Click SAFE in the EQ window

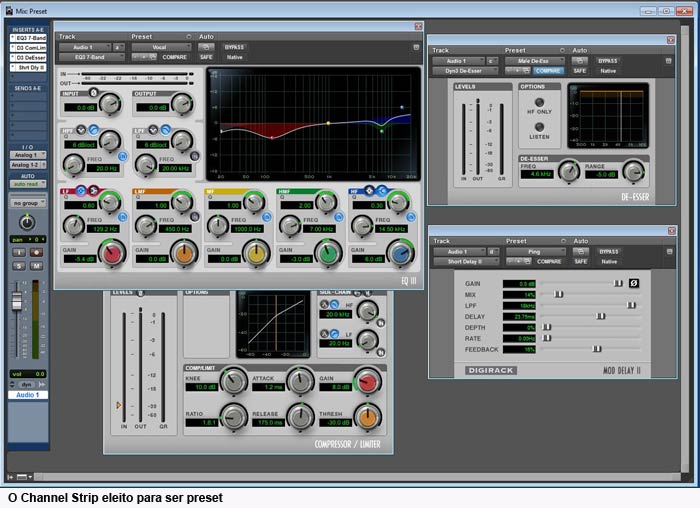pyautogui.click(x=206, y=57)
